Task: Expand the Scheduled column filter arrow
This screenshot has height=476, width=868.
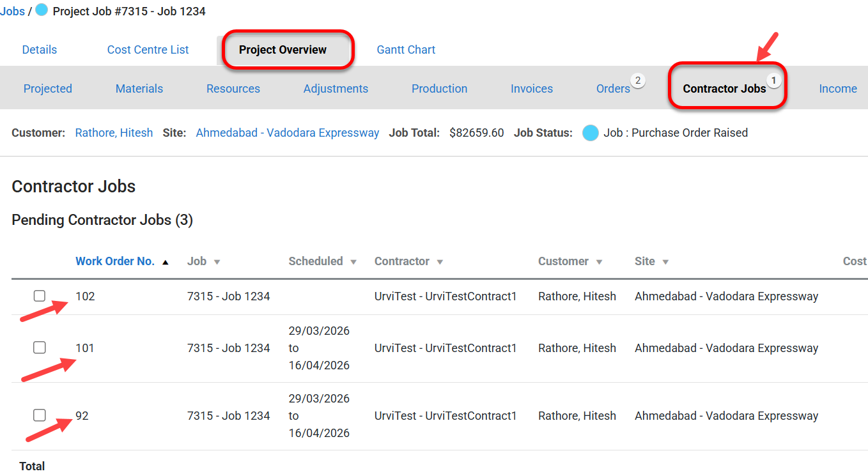Action: pos(353,262)
